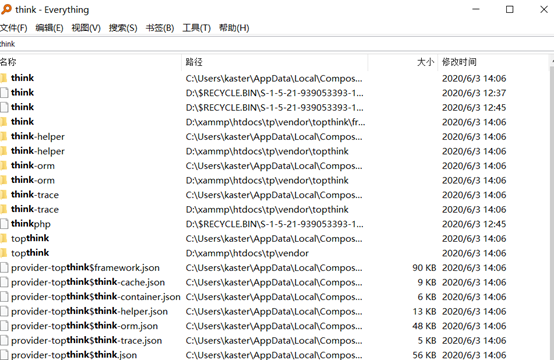Click the file icon of provider-topthink$think-container.json
Screen dimensions: 554x360
tap(4, 296)
